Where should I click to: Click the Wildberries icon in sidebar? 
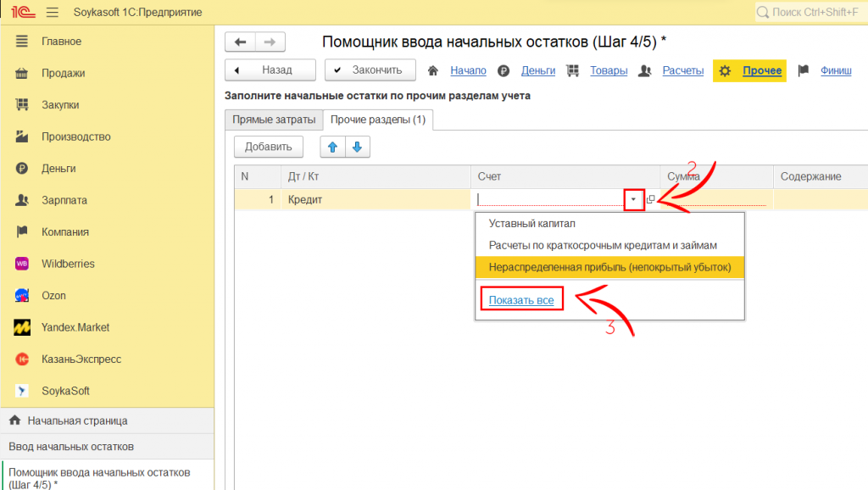[x=23, y=264]
